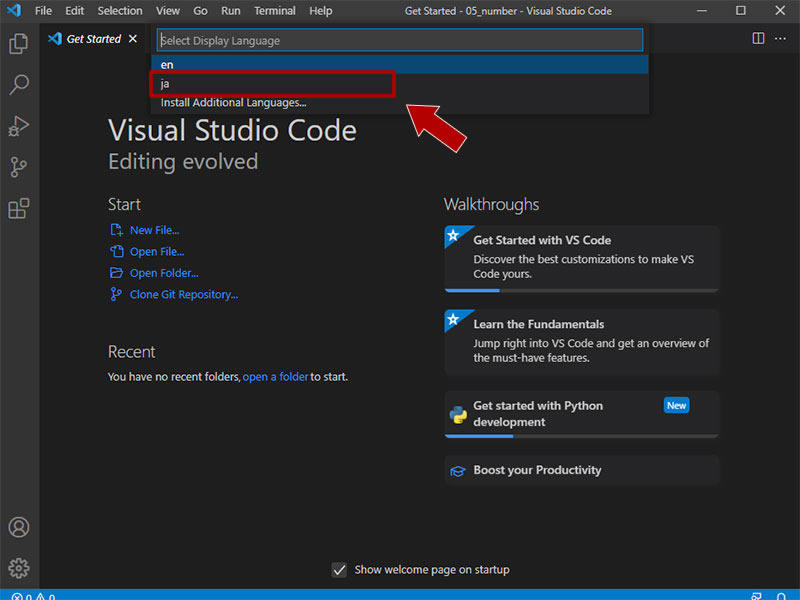Choose the ja display language
The width and height of the screenshot is (800, 600).
(399, 84)
